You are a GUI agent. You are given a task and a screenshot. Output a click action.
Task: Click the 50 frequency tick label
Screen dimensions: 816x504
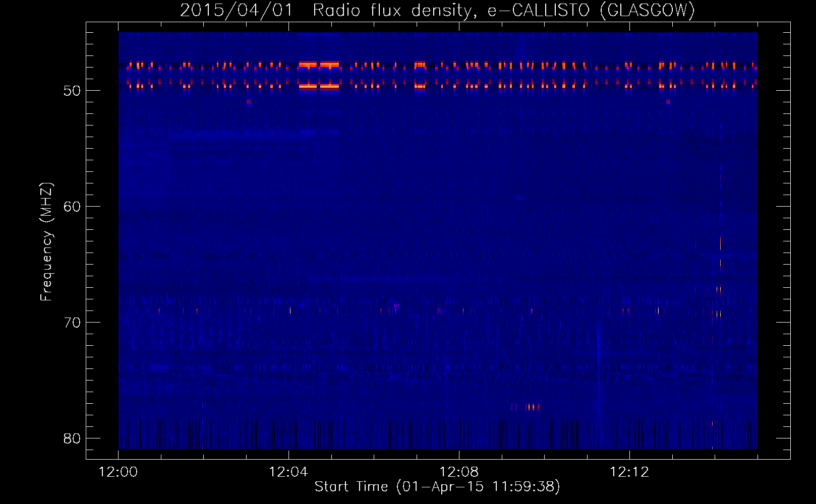click(72, 91)
